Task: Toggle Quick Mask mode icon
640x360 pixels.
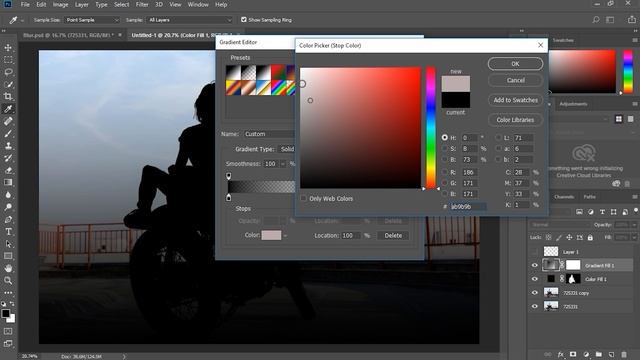Action: pos(8,331)
